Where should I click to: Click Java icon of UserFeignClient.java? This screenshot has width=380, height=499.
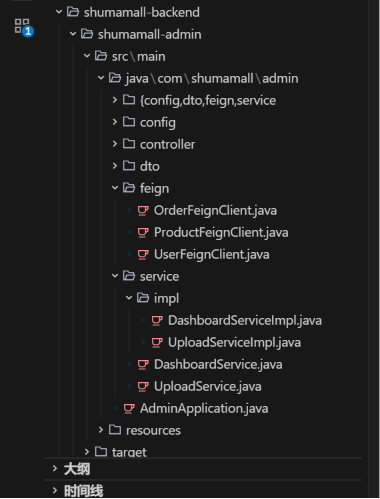(143, 255)
